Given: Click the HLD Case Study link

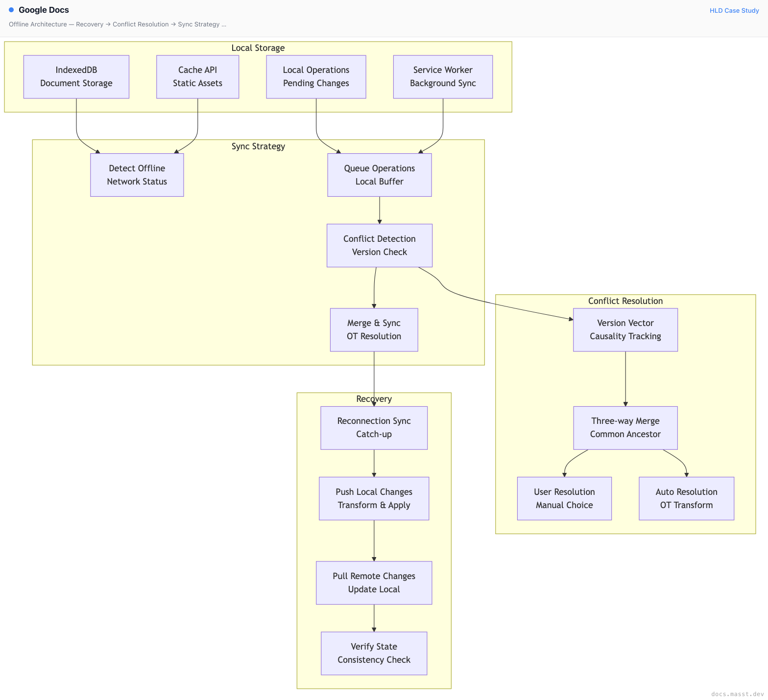Looking at the screenshot, I should [734, 10].
